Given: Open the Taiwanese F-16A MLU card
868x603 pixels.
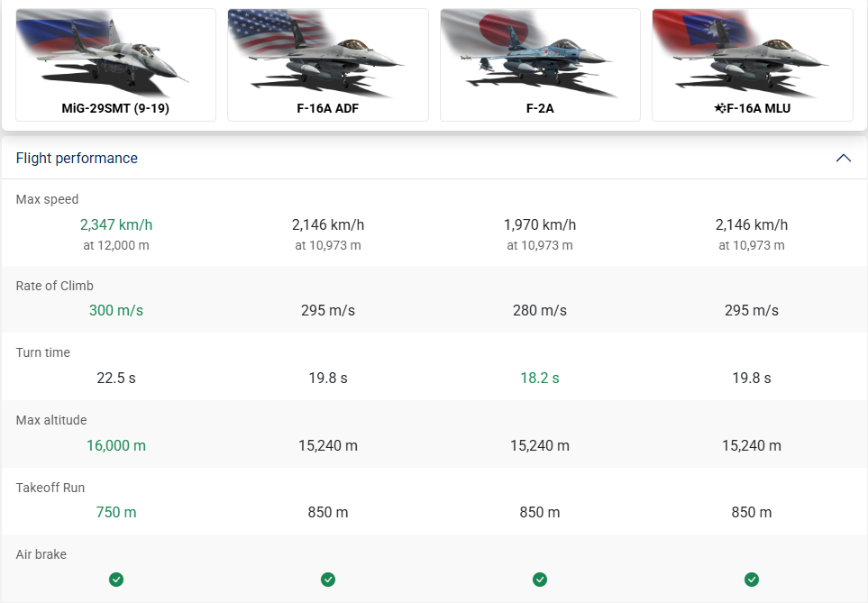Looking at the screenshot, I should click(753, 65).
